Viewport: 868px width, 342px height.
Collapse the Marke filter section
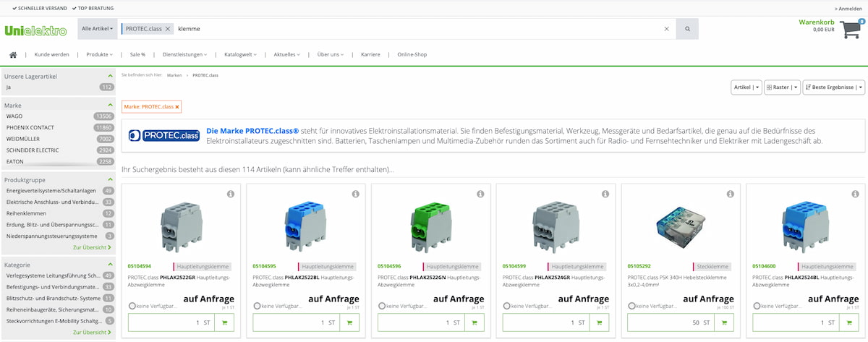(110, 105)
